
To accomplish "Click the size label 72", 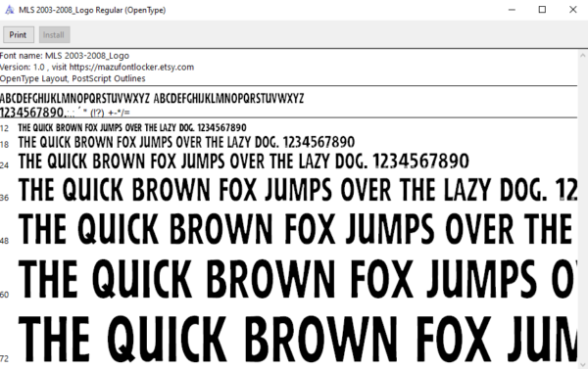I will tap(4, 358).
